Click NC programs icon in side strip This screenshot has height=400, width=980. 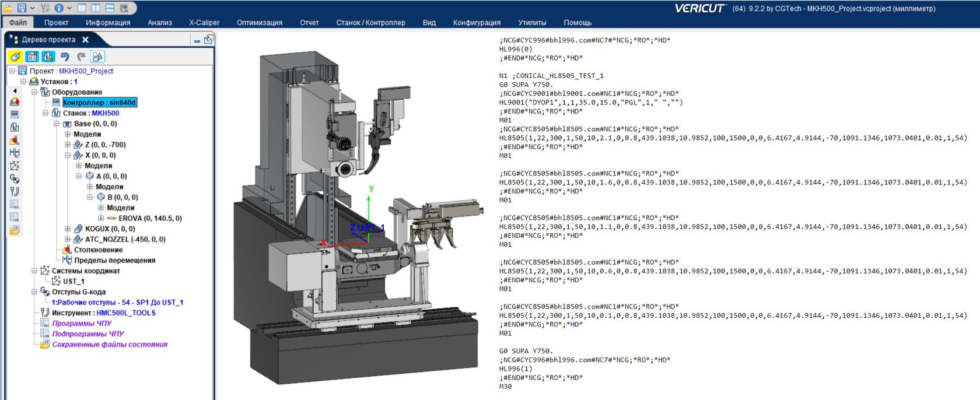pos(15,204)
